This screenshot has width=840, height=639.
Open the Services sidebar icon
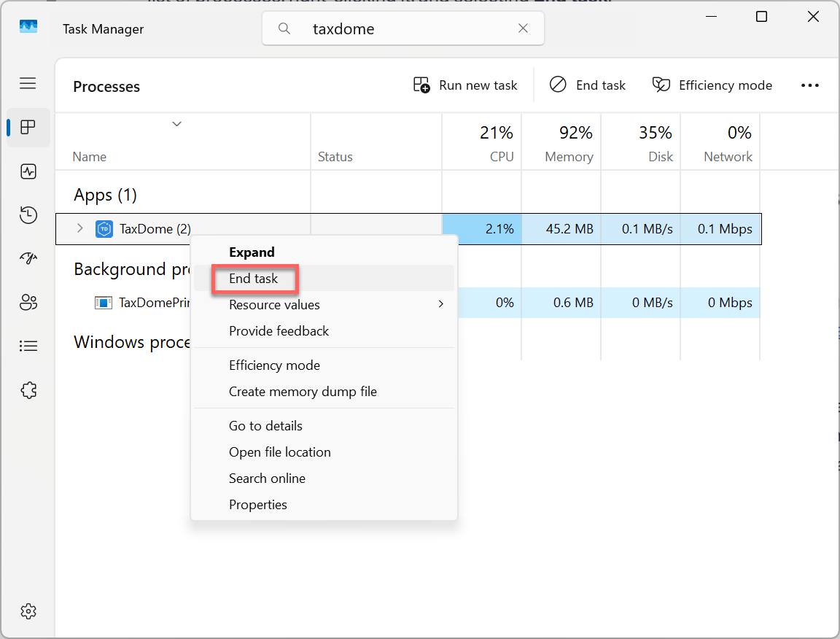[x=28, y=390]
